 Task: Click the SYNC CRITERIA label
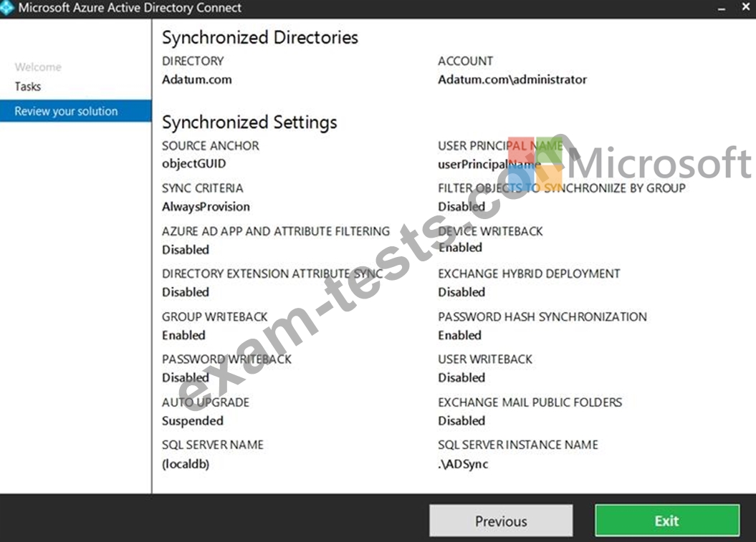pos(203,188)
